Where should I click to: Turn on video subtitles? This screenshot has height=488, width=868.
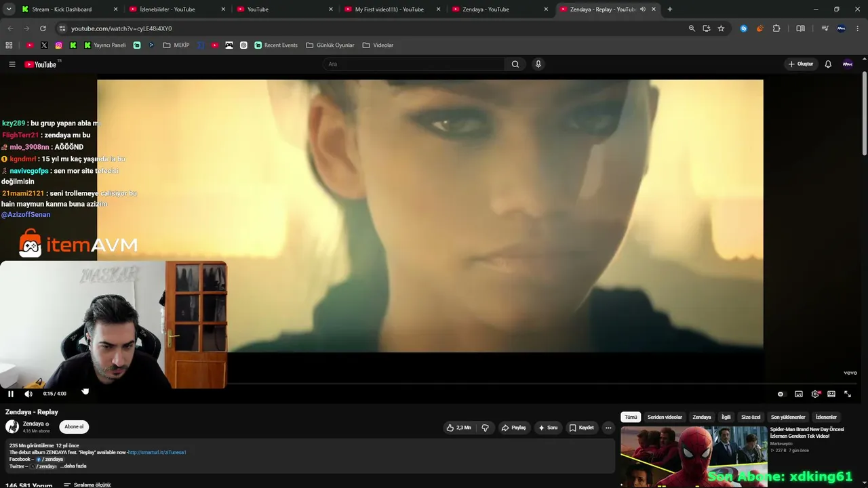[x=799, y=394]
